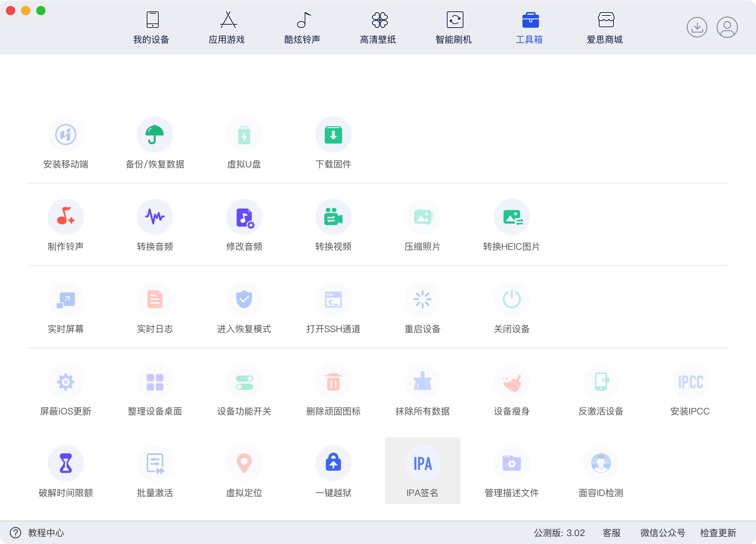This screenshot has height=544, width=756.
Task: Open the 备份/恢复数据 umbrella icon
Action: pyautogui.click(x=155, y=135)
